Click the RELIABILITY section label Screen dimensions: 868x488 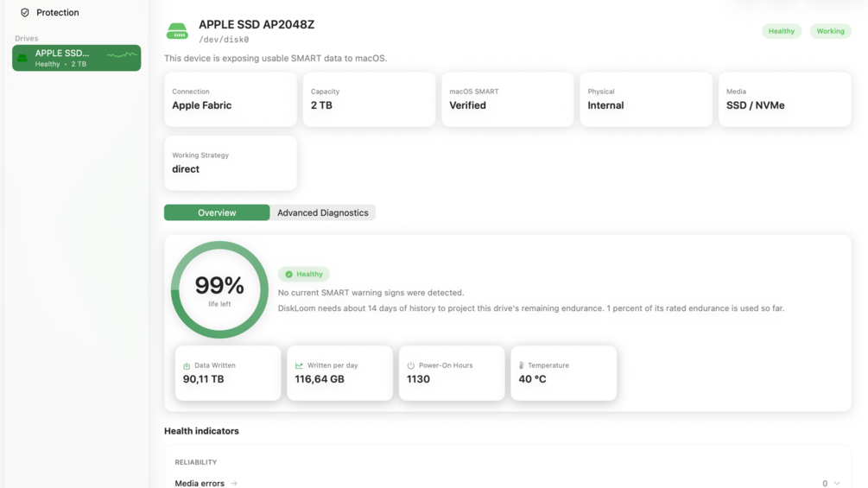pyautogui.click(x=195, y=462)
